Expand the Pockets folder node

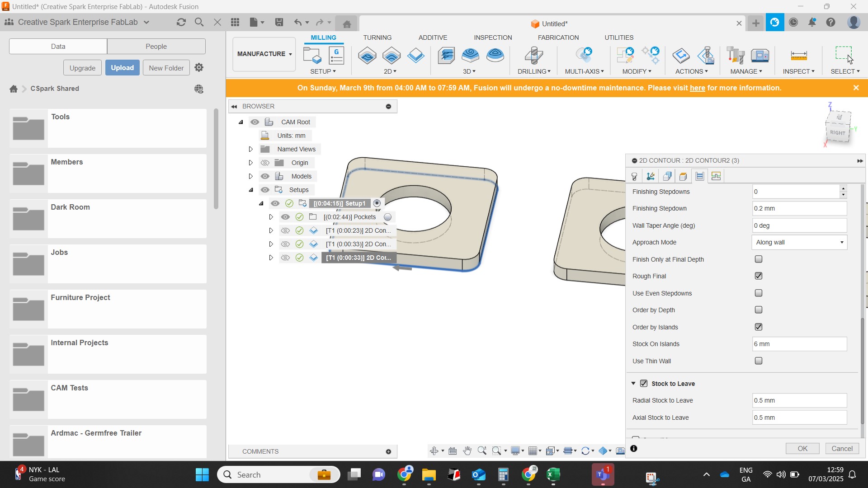coord(271,217)
